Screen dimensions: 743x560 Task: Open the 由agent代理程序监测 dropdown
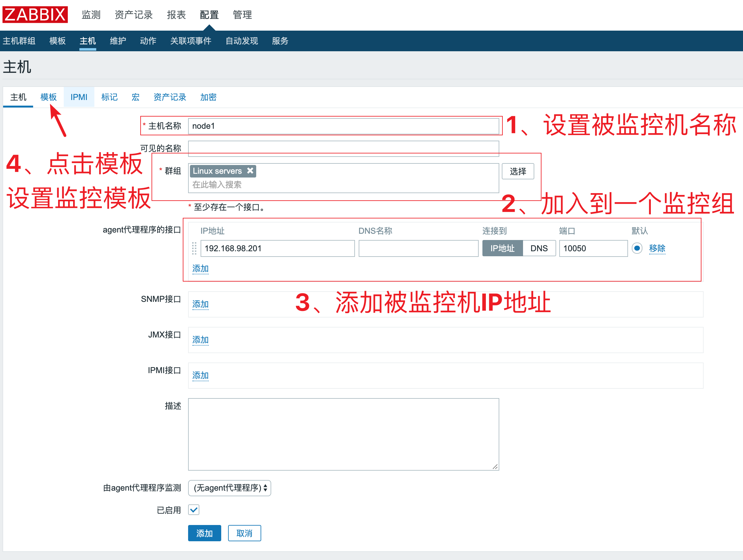pos(229,488)
